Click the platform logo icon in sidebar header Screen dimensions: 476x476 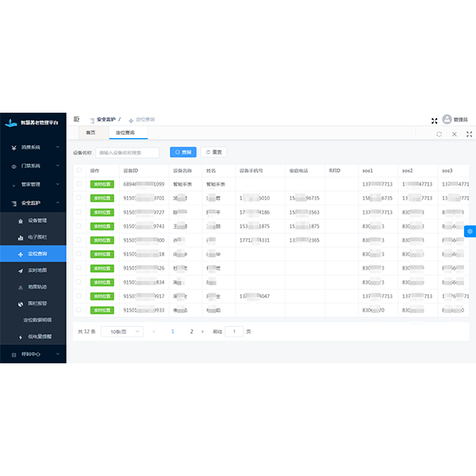coord(11,123)
